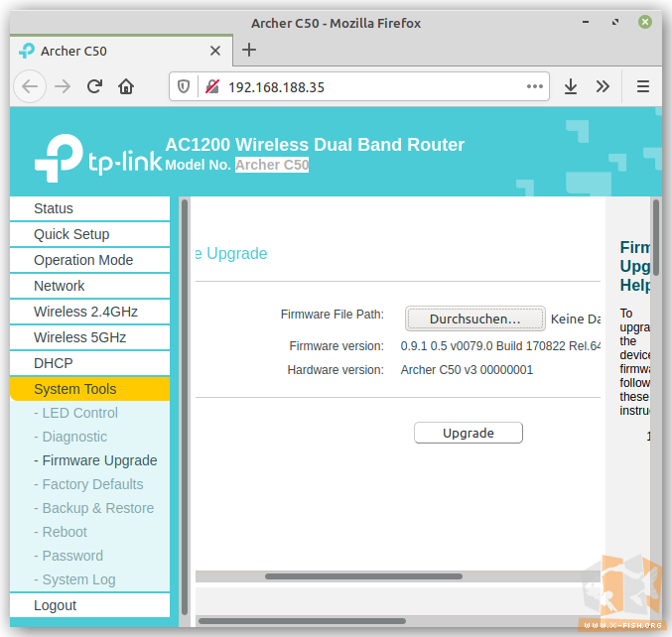
Task: Collapse the System Tools menu
Action: [x=89, y=389]
